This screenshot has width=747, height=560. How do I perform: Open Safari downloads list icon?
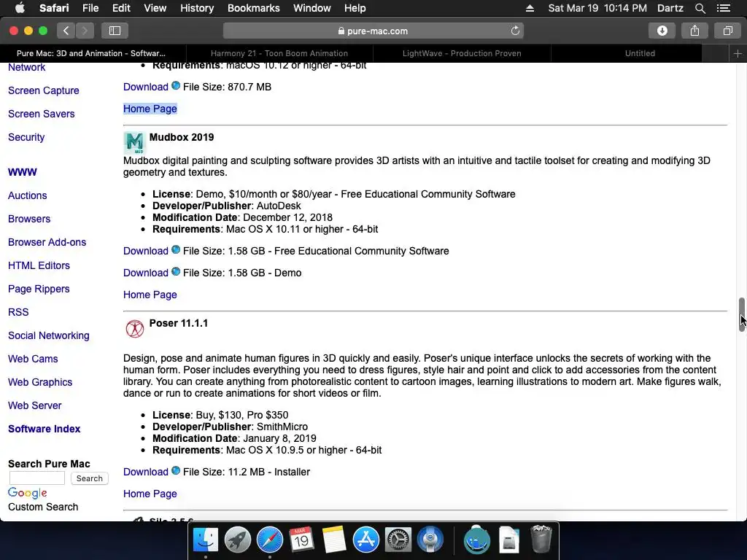[x=662, y=31]
